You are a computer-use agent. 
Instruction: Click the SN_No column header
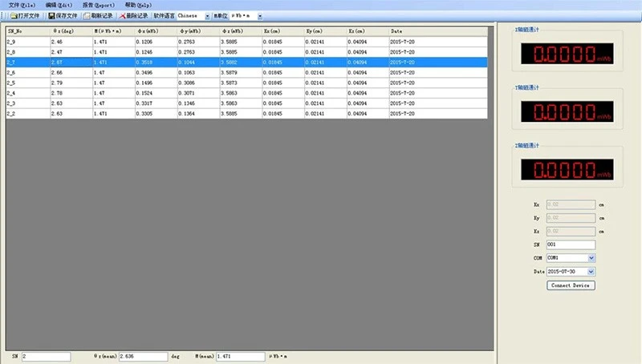point(28,31)
